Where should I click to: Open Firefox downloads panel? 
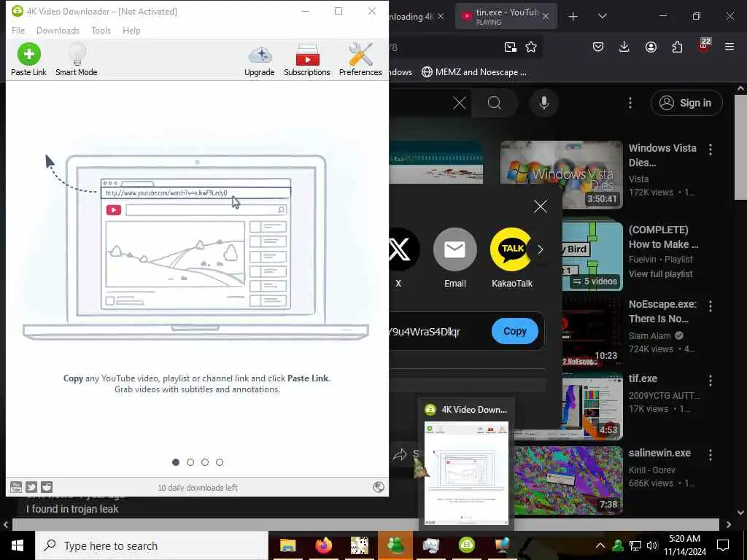point(624,47)
